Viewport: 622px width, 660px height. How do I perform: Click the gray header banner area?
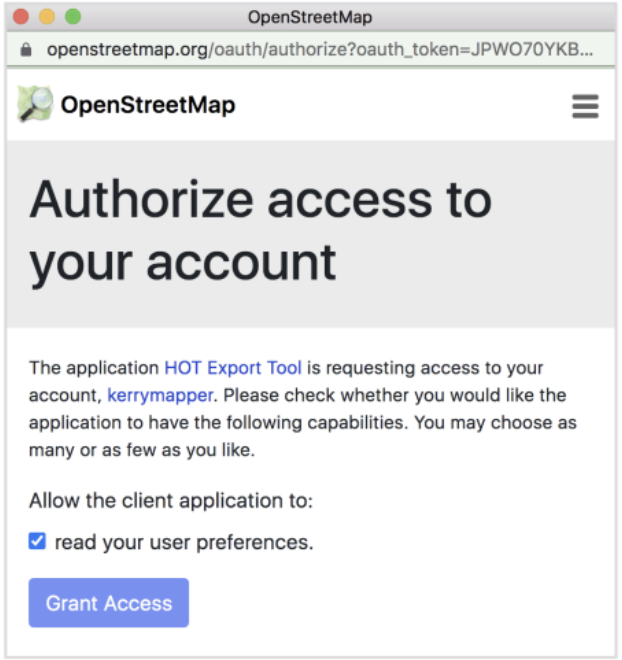pyautogui.click(x=311, y=234)
